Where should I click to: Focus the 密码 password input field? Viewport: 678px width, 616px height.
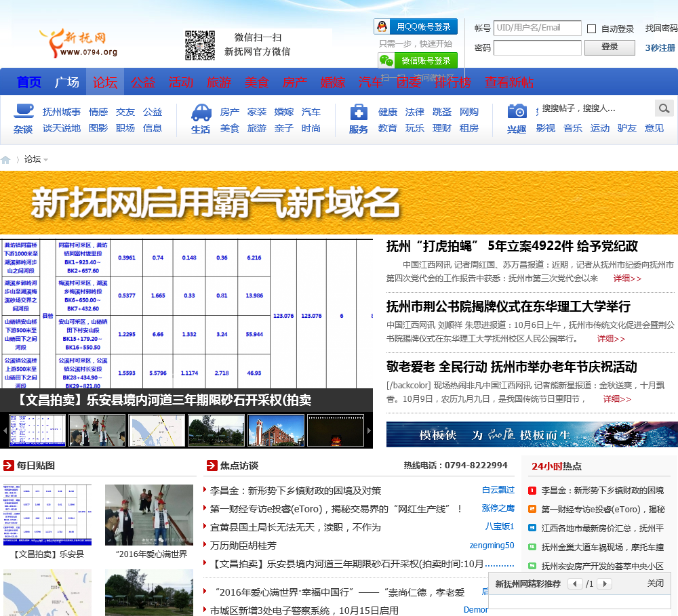[538, 47]
